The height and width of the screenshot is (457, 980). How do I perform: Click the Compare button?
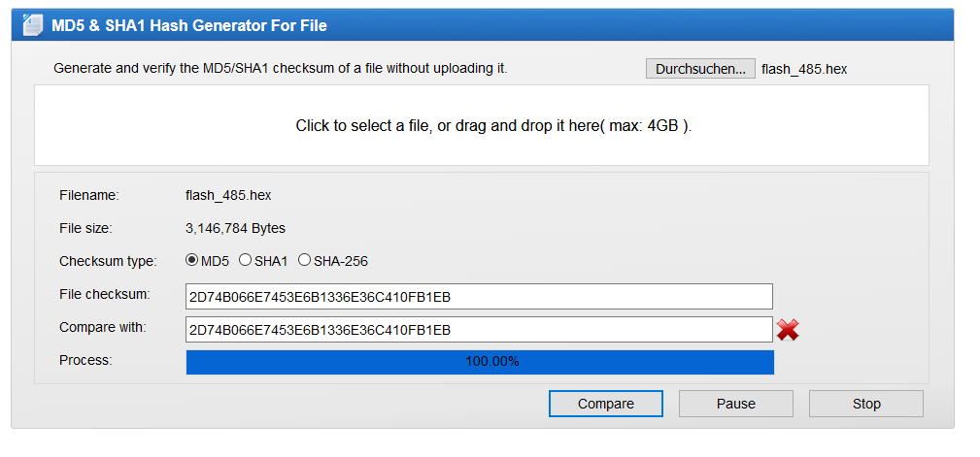pyautogui.click(x=606, y=404)
